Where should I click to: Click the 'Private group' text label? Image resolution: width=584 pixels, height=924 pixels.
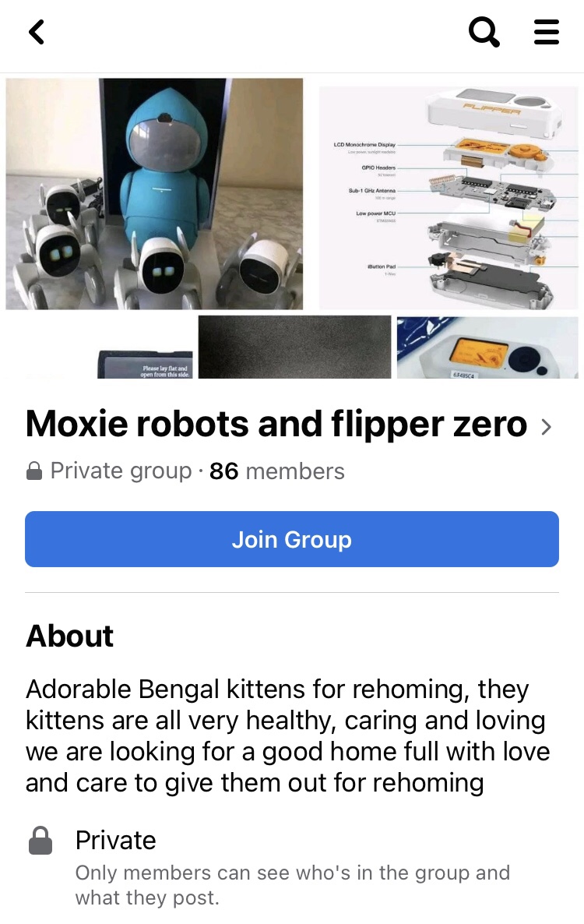point(121,471)
